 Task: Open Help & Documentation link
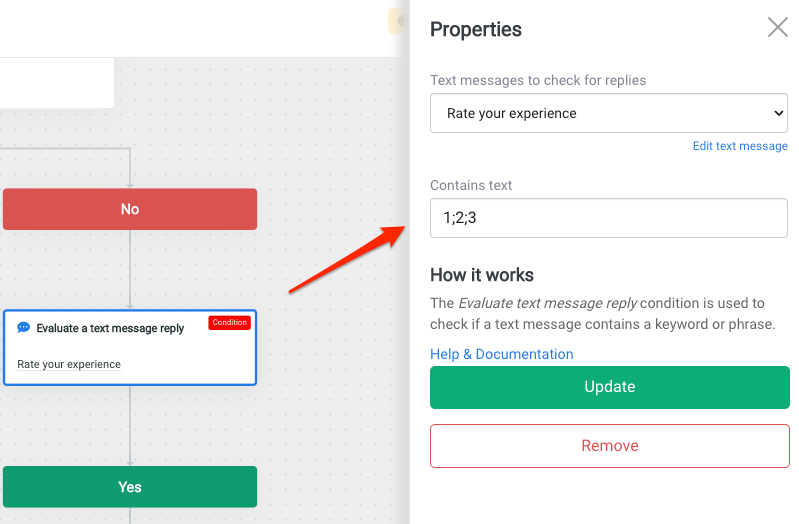(501, 354)
